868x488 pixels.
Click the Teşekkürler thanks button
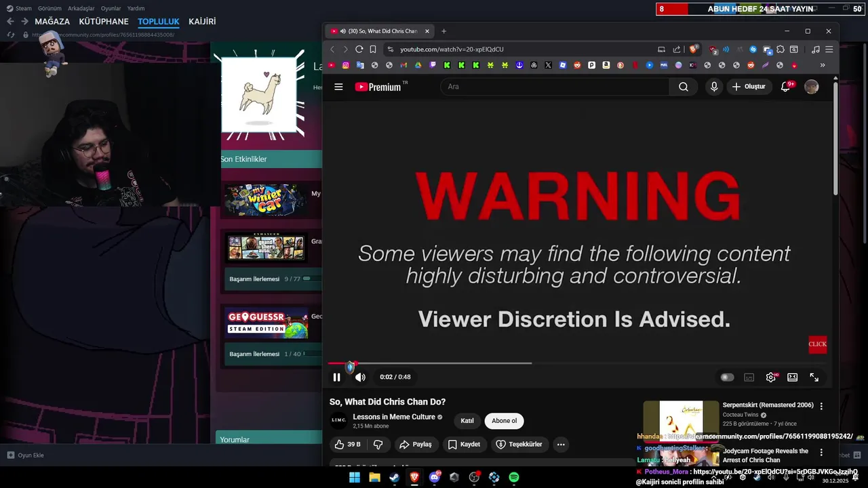click(x=519, y=445)
